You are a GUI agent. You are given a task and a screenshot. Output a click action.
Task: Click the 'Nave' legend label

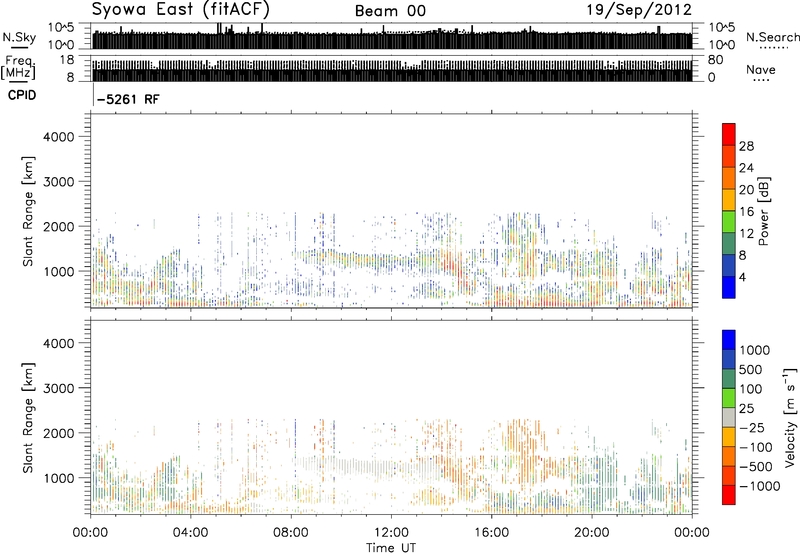point(760,69)
